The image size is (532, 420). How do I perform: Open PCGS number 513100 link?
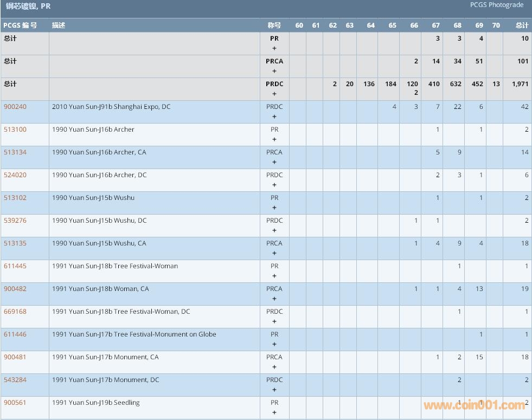[x=15, y=130]
